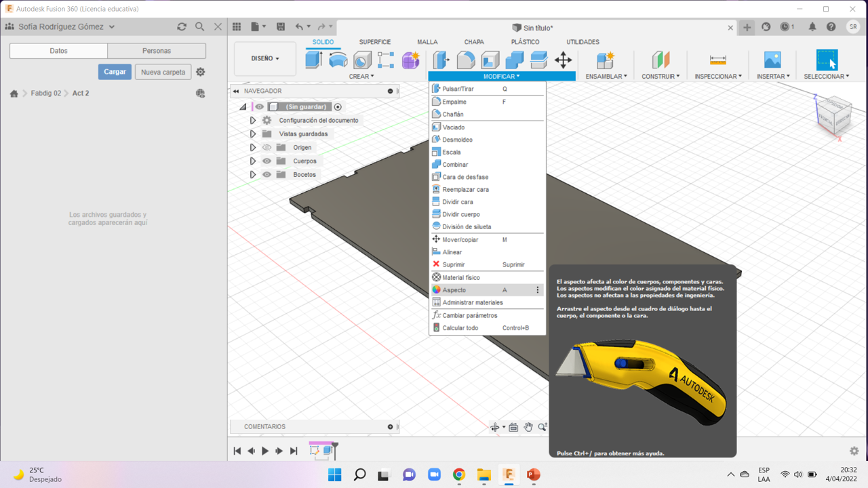Screen dimensions: 868x488
Task: Toggle visibility of Bocetos folder
Action: click(267, 175)
